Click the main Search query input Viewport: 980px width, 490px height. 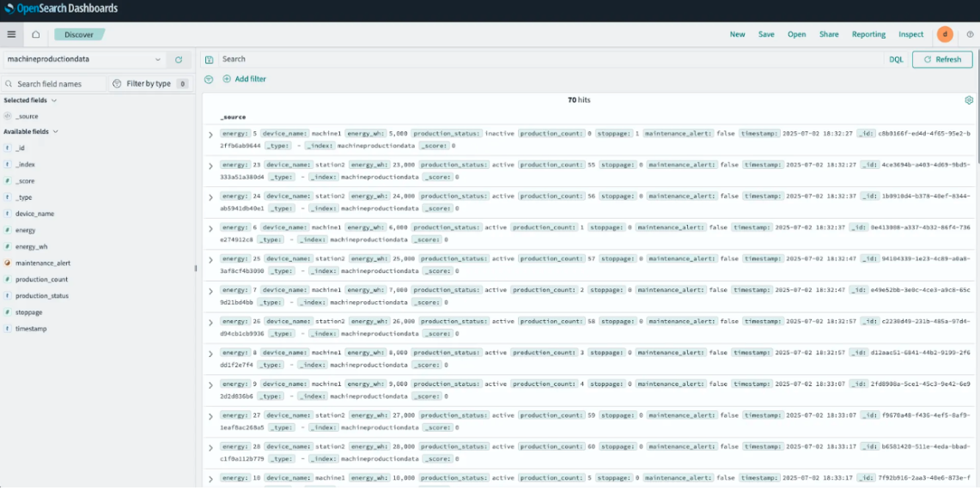550,59
